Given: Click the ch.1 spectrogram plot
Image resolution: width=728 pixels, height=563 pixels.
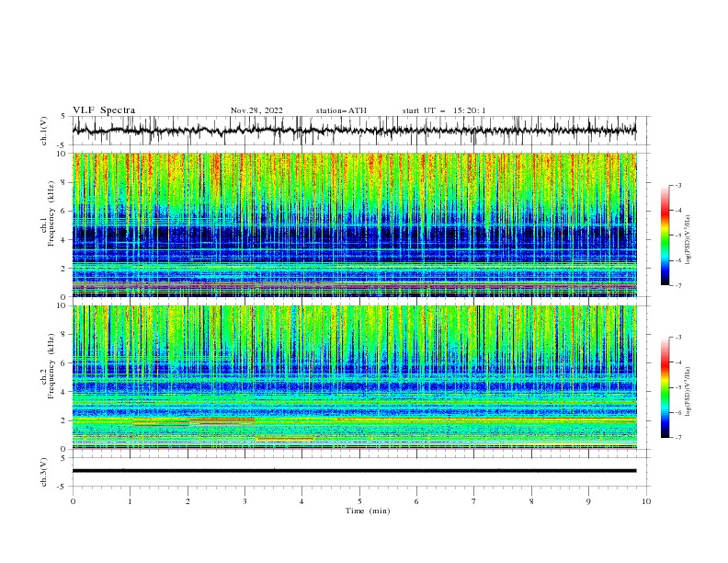Looking at the screenshot, I should tap(354, 224).
